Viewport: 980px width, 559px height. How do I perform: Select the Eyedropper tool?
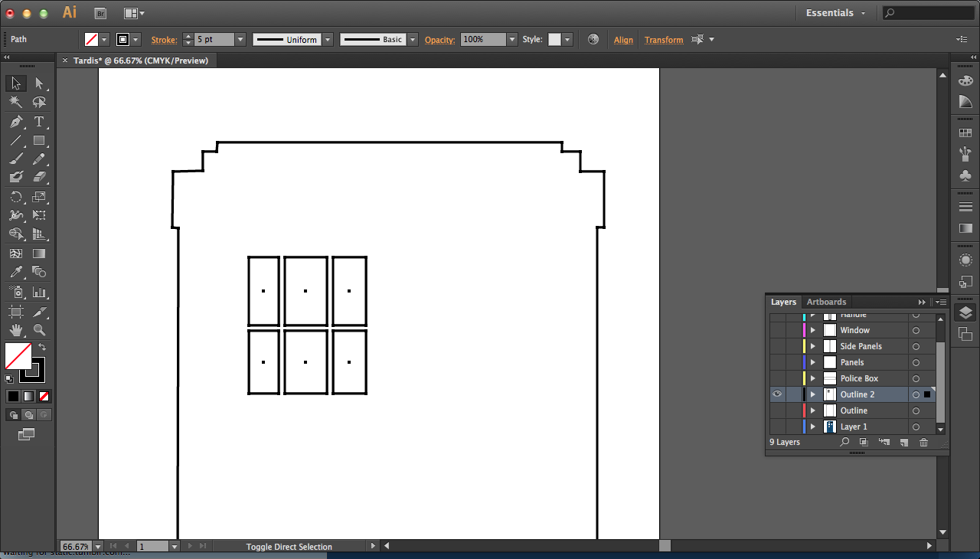[x=16, y=272]
